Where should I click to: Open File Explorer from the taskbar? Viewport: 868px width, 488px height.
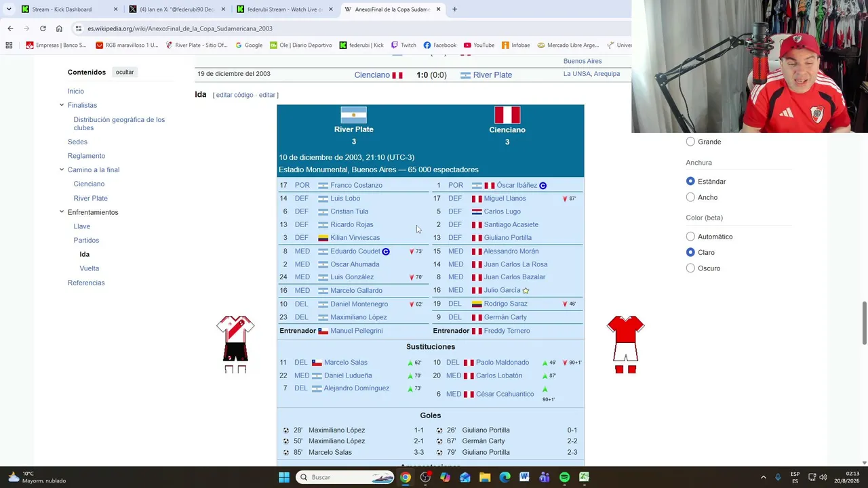tap(485, 477)
